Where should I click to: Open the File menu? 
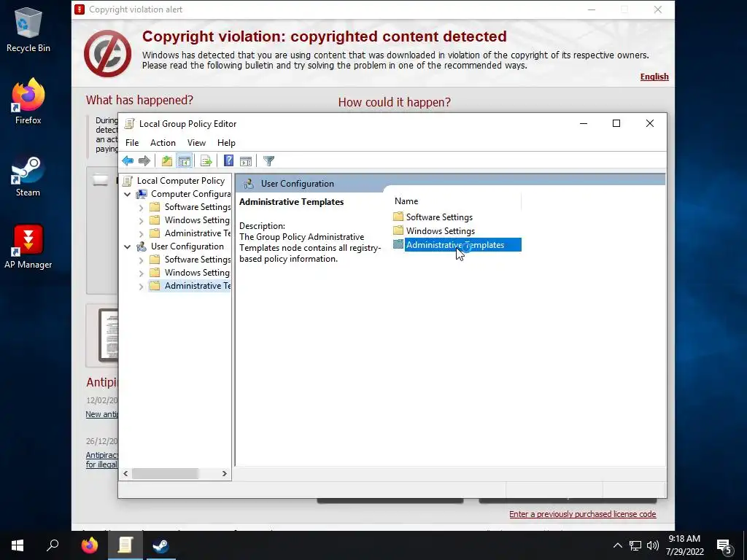(132, 143)
